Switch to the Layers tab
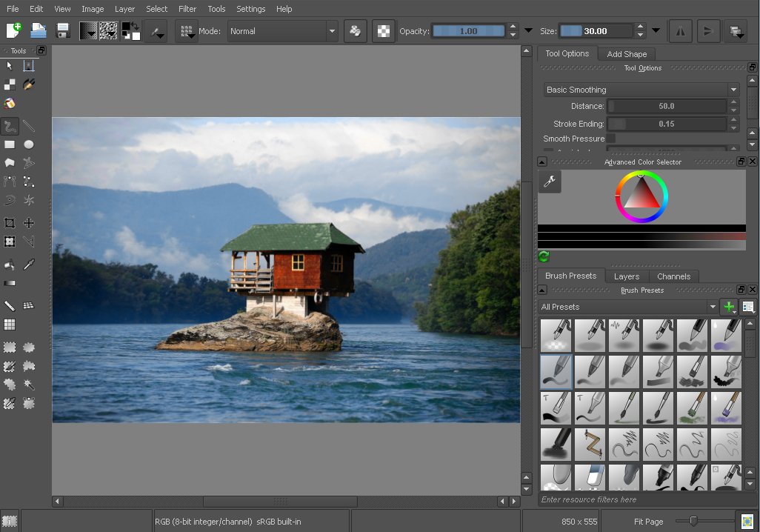 tap(627, 276)
